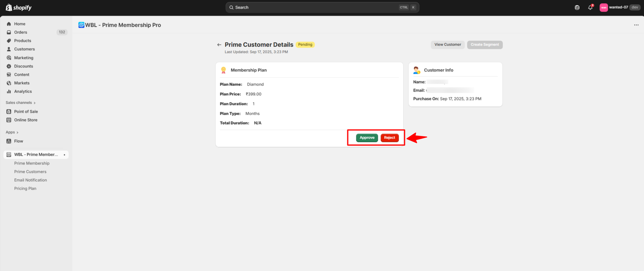
Task: Expand the Sales channels section
Action: click(21, 103)
